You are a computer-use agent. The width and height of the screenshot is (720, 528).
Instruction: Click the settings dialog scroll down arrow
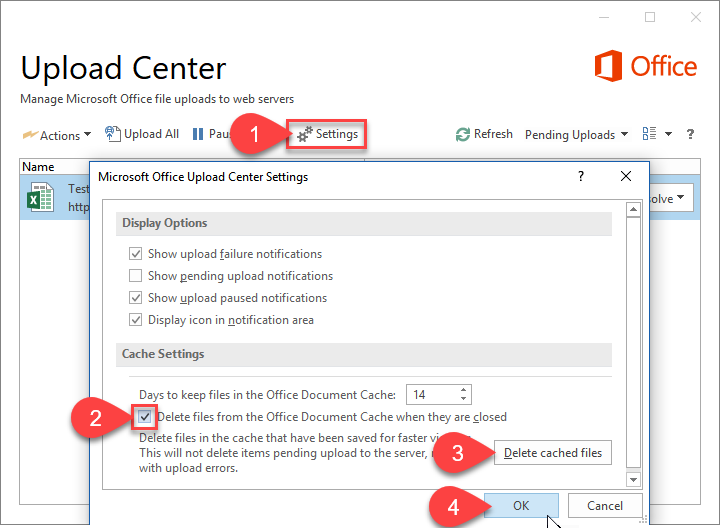click(633, 479)
